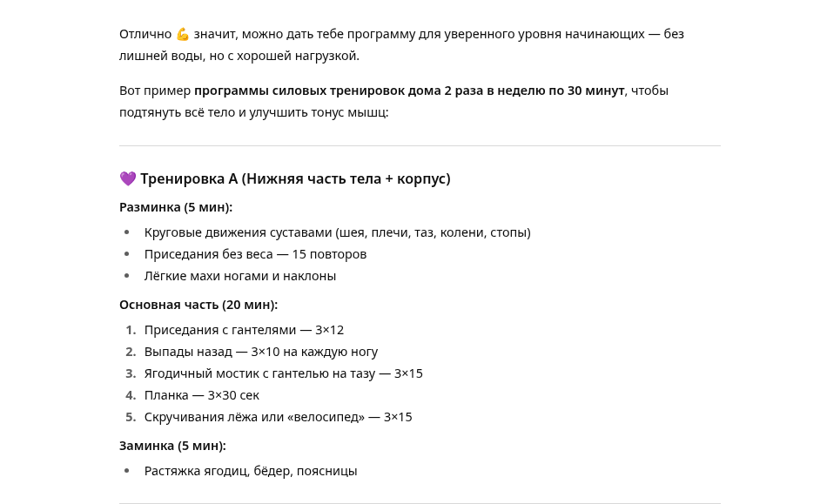Click the list number '1.' before 'Приседания с гантелями'
This screenshot has height=504, width=827.
pos(131,330)
